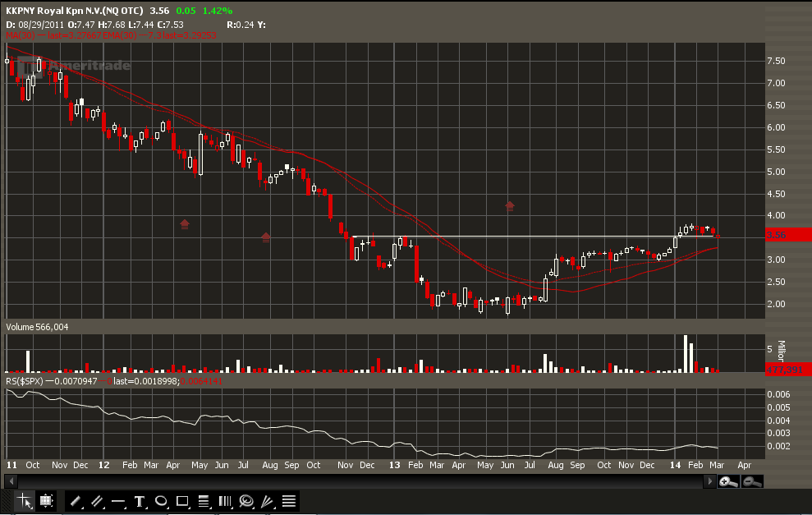
Task: Select the rectangle drawing tool
Action: (x=182, y=501)
